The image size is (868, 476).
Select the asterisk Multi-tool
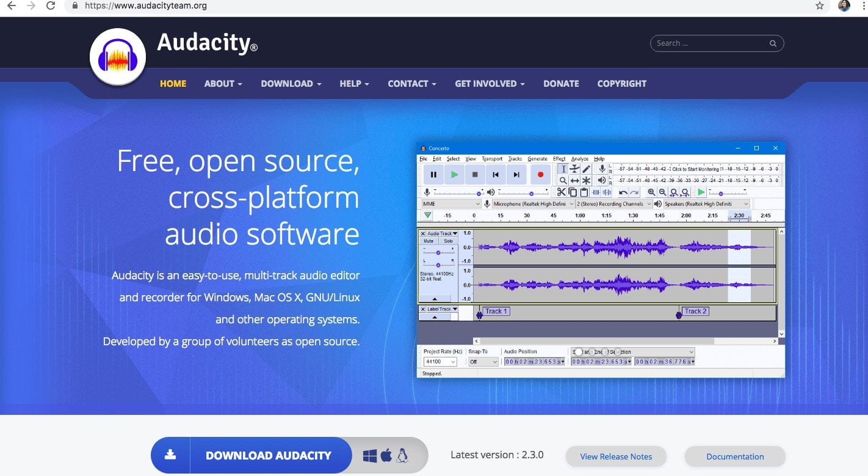click(x=586, y=180)
